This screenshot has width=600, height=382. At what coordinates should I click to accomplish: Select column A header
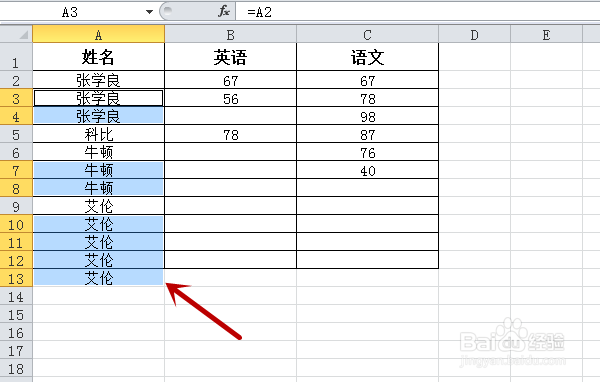click(99, 34)
